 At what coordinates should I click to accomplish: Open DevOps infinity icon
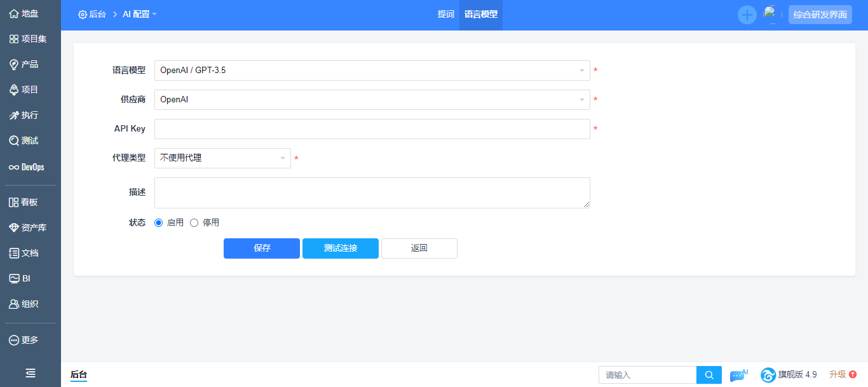pyautogui.click(x=14, y=167)
